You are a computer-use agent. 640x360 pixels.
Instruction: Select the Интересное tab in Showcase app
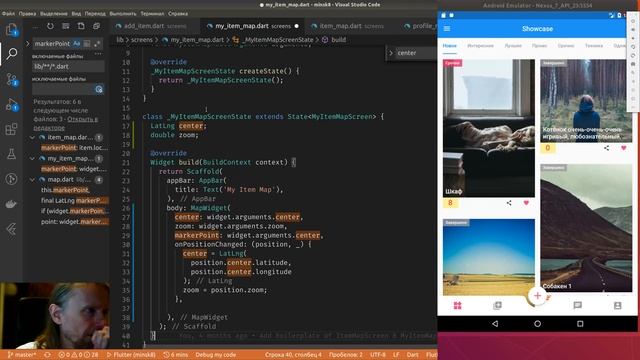tap(480, 46)
